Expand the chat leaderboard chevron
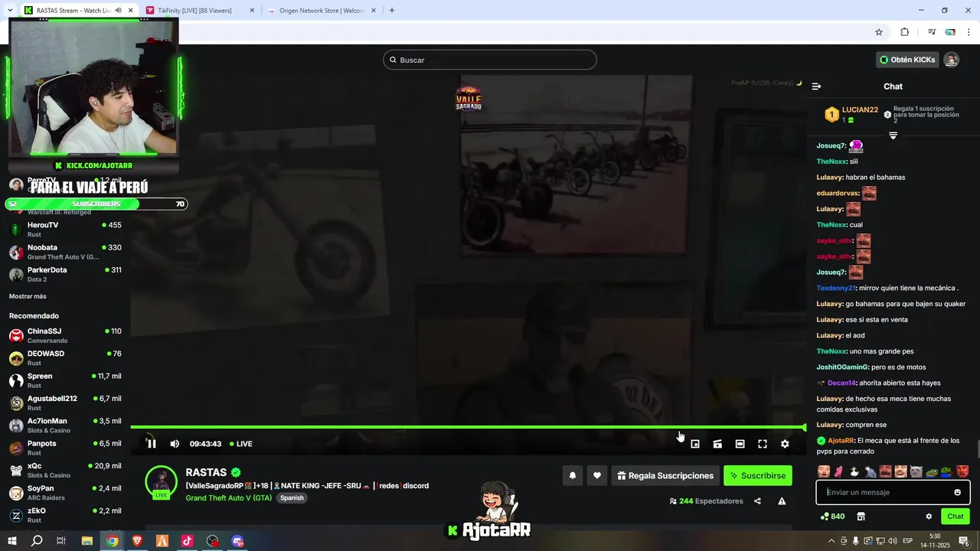This screenshot has width=980, height=551. pos(893,135)
